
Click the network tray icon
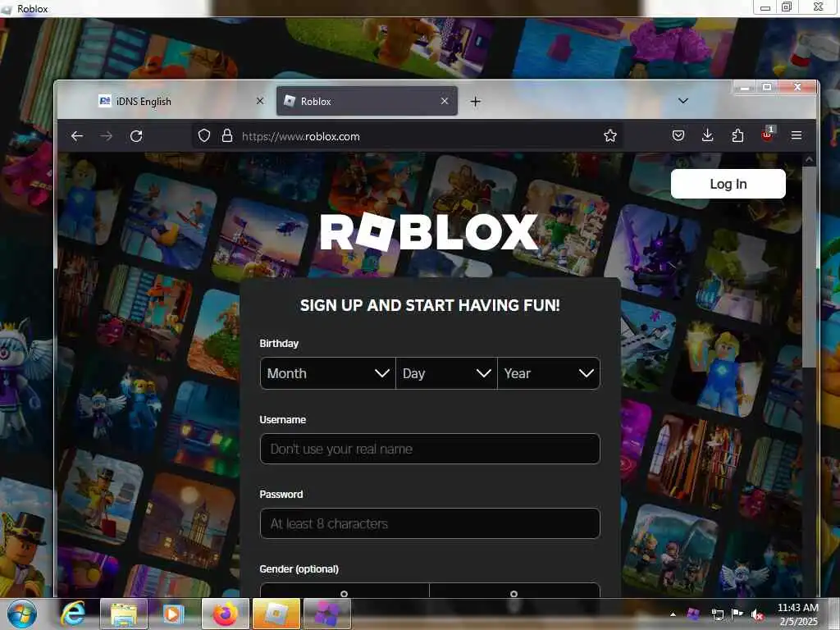tap(717, 614)
